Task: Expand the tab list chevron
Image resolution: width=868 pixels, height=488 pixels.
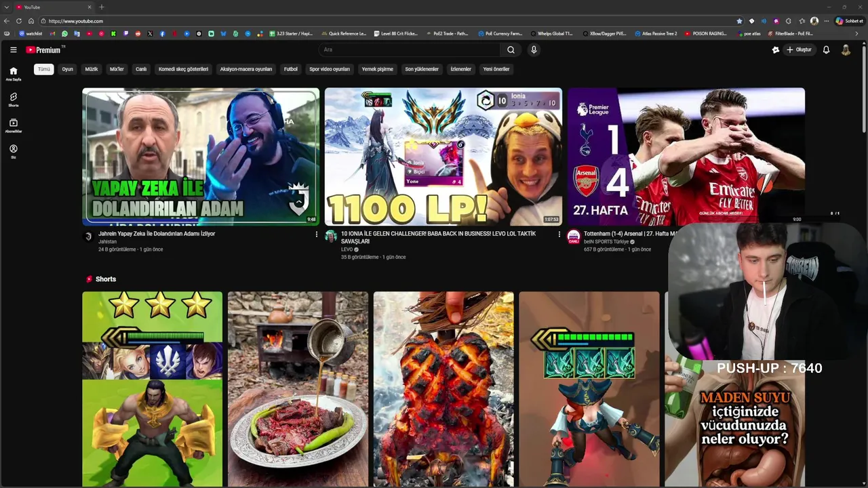Action: coord(7,7)
